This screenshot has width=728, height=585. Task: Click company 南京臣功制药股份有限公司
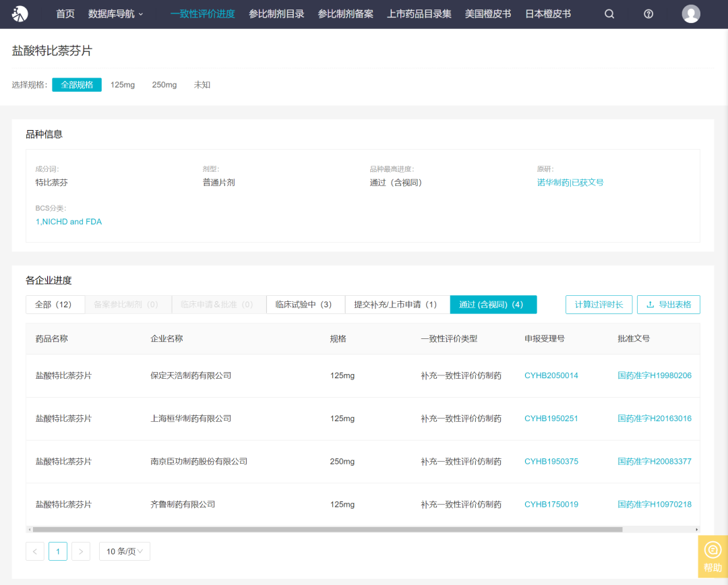pyautogui.click(x=199, y=461)
